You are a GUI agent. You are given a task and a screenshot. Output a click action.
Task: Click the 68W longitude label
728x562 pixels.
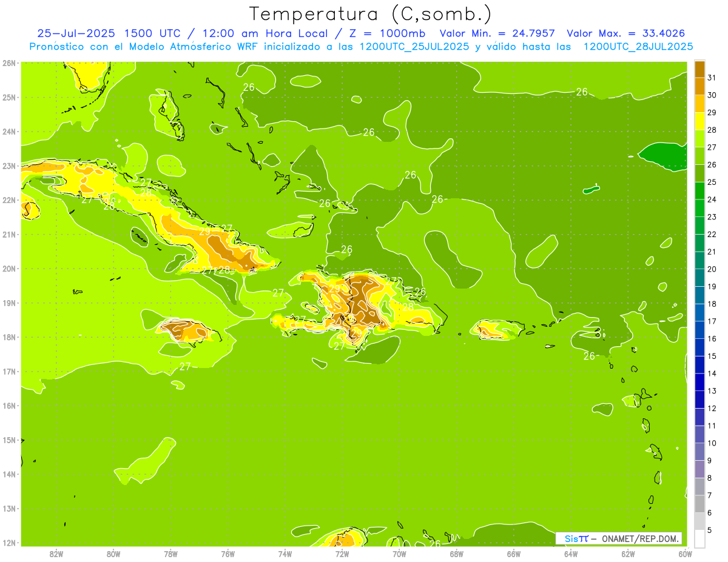457,554
